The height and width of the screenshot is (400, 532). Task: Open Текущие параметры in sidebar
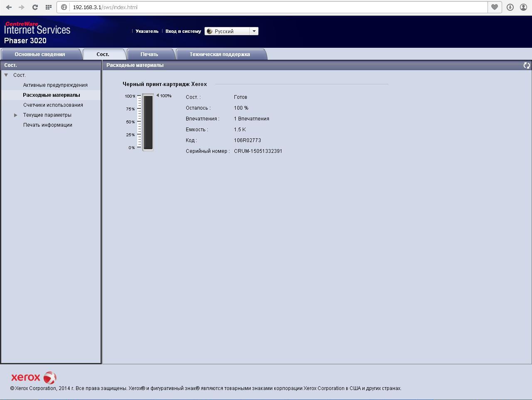coord(47,115)
